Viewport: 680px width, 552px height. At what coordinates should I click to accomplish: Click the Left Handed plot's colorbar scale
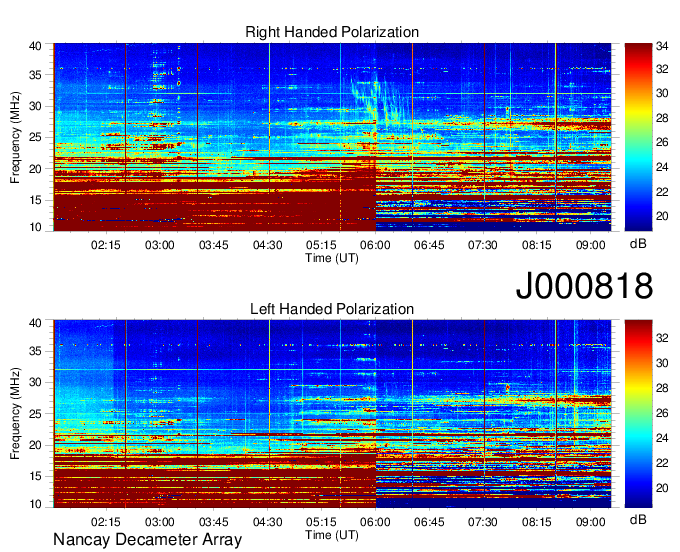tap(638, 414)
